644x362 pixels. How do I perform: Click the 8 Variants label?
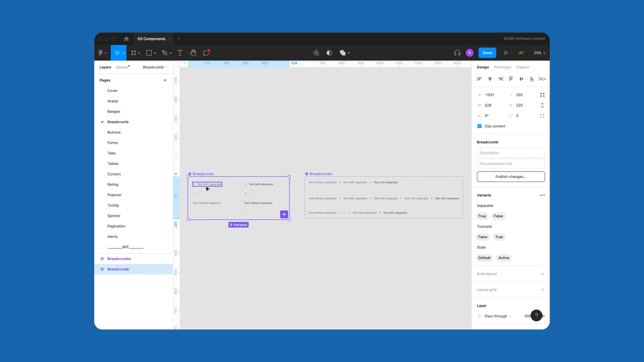(x=238, y=225)
